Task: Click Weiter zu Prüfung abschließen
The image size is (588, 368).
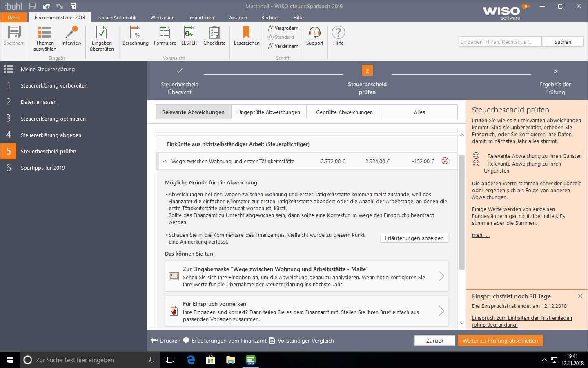Action: point(500,341)
